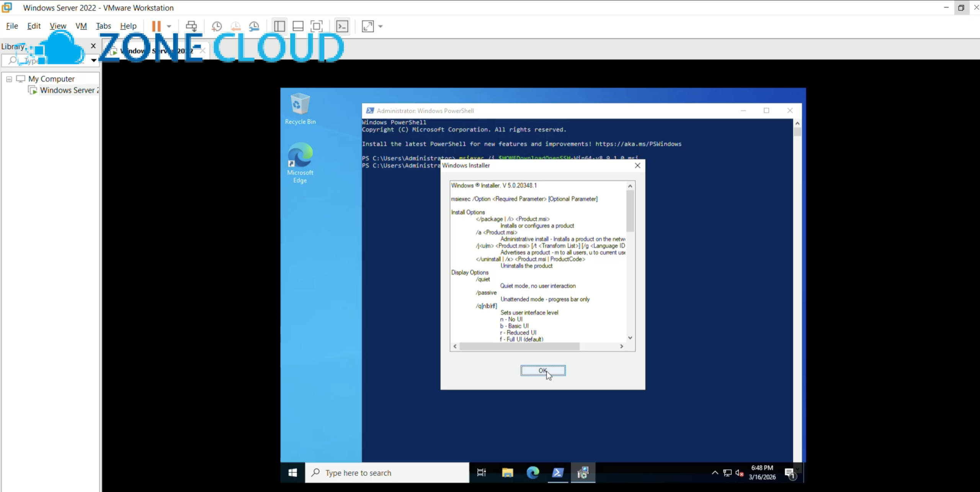Maximize the PowerShell window
This screenshot has height=492, width=980.
pos(766,110)
